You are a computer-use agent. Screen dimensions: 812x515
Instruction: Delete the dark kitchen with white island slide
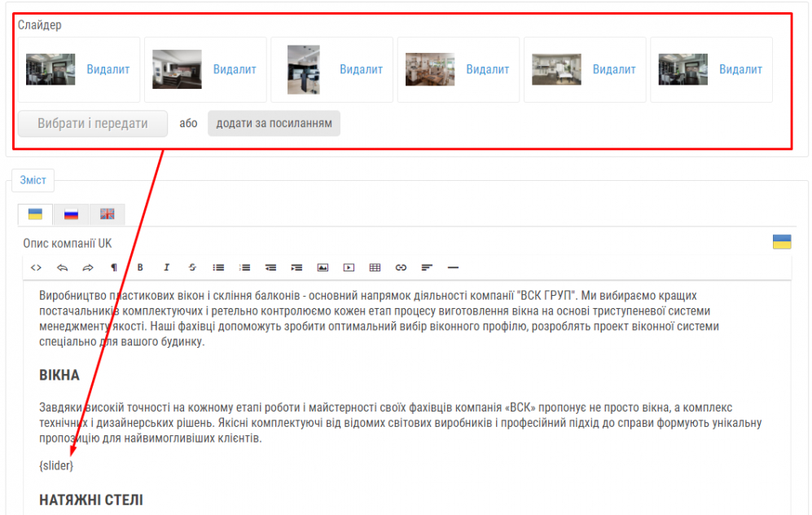click(235, 69)
